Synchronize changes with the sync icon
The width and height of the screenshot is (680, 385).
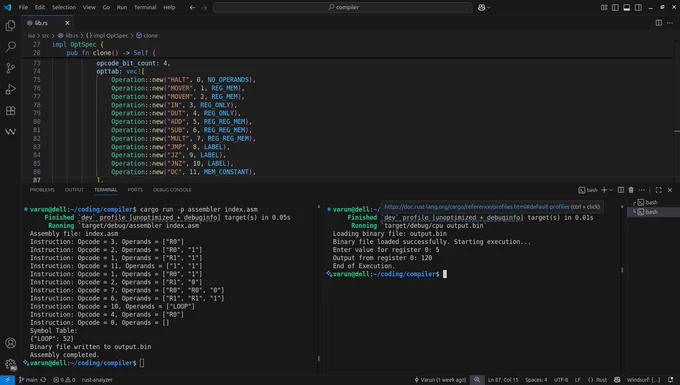point(43,380)
